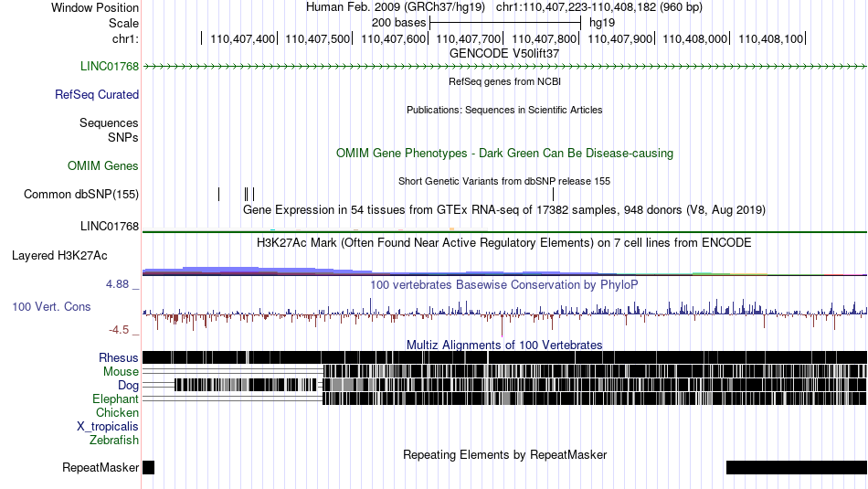This screenshot has height=489, width=868.
Task: Open the 100 Vert. Cons track label
Action: click(x=51, y=306)
